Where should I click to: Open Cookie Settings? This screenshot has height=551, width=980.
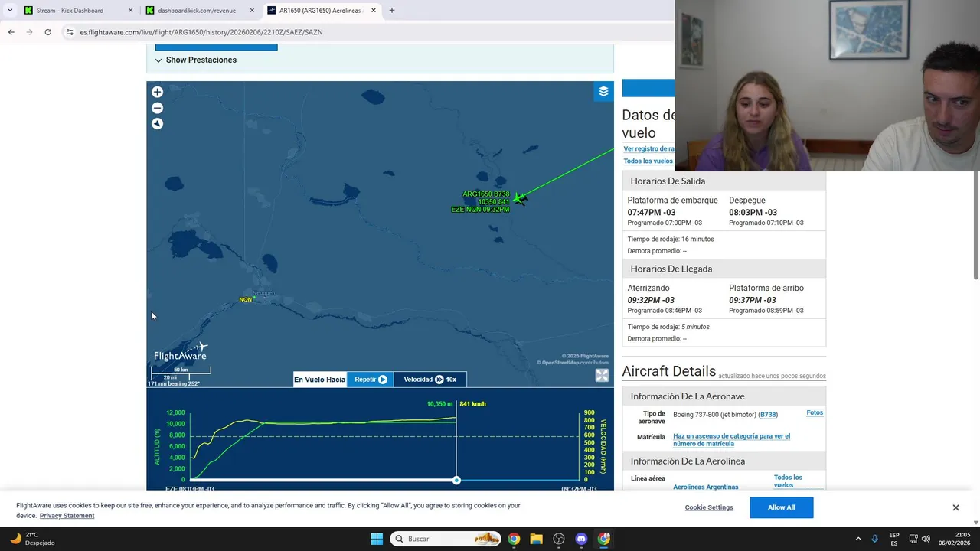click(709, 507)
